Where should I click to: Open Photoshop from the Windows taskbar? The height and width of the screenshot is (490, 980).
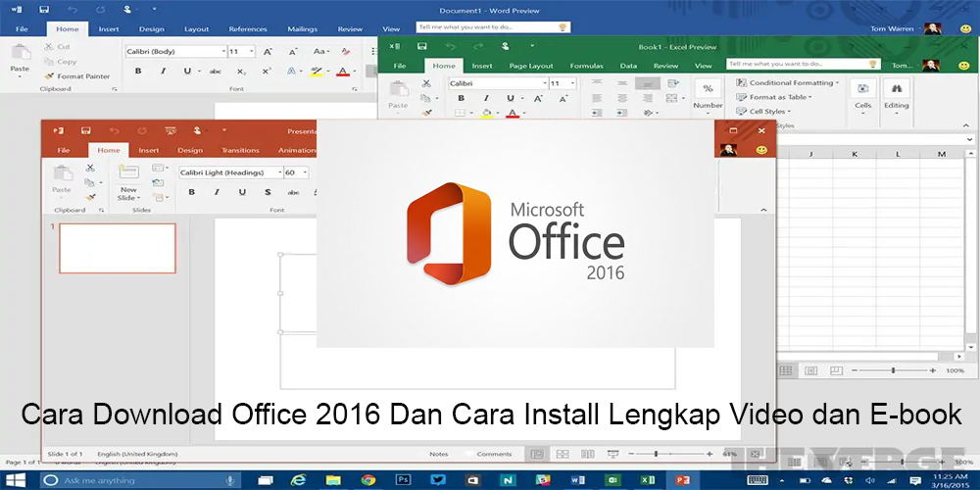coord(404,480)
